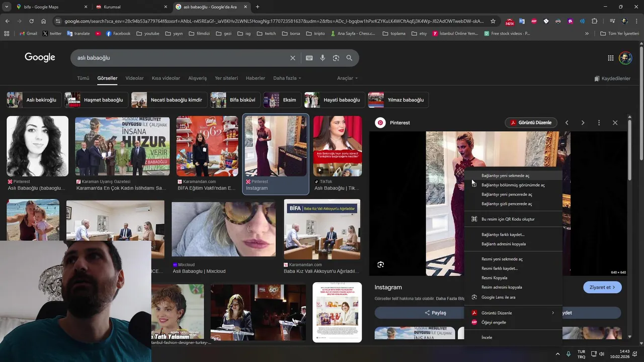Viewport: 644px width, 362px height.
Task: Switch to the Videolar tab
Action: [134, 78]
